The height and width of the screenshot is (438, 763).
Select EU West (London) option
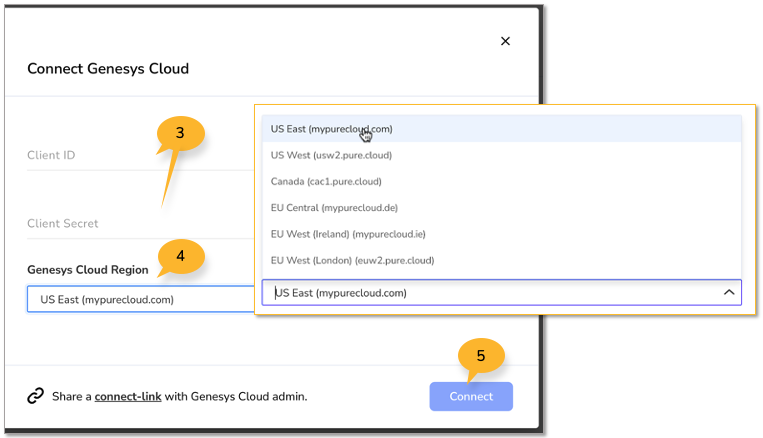click(x=502, y=260)
